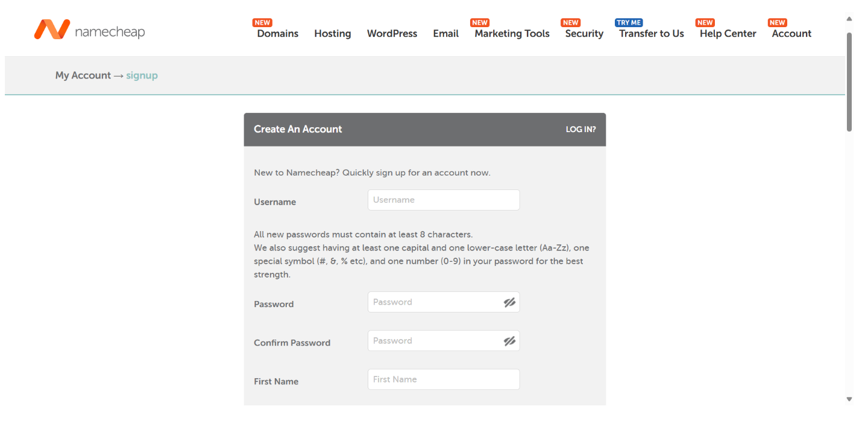
Task: Open the Help Center menu
Action: click(x=728, y=34)
